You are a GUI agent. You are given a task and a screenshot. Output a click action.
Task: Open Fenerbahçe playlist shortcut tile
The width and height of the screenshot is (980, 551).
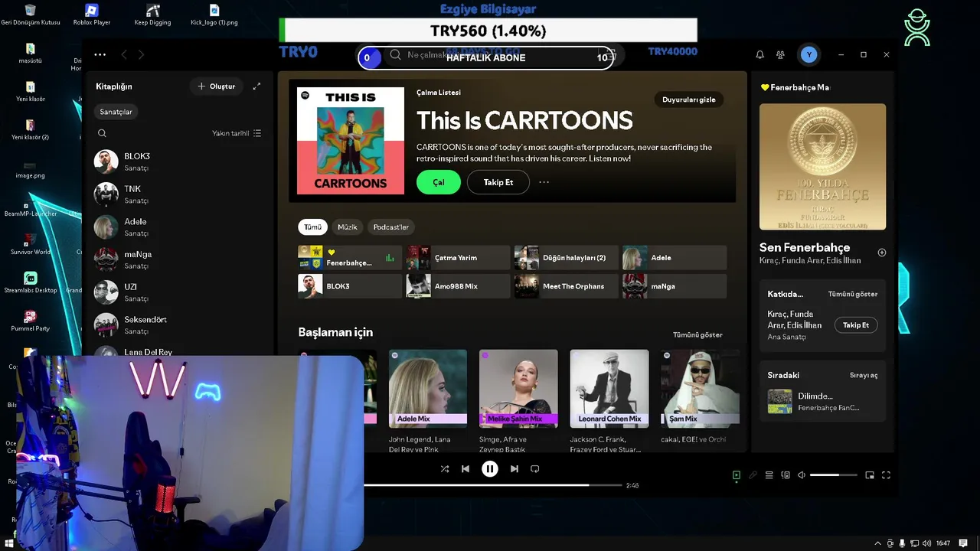click(350, 258)
